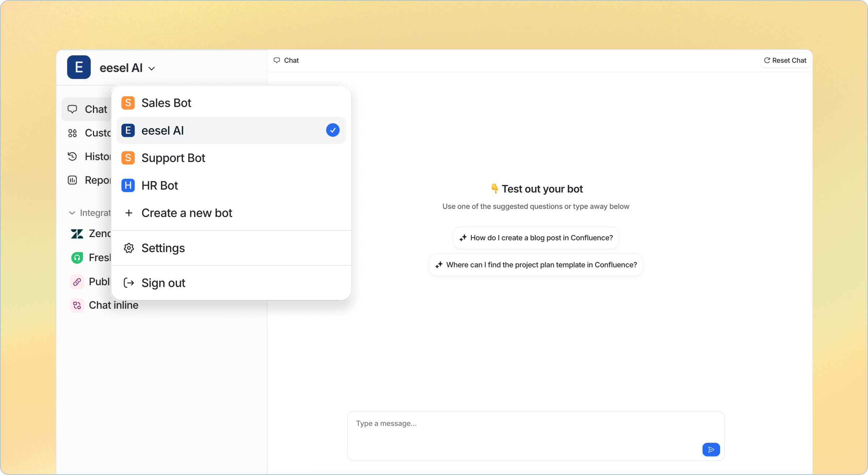Send the message with blue arrow button
868x475 pixels.
pos(711,450)
